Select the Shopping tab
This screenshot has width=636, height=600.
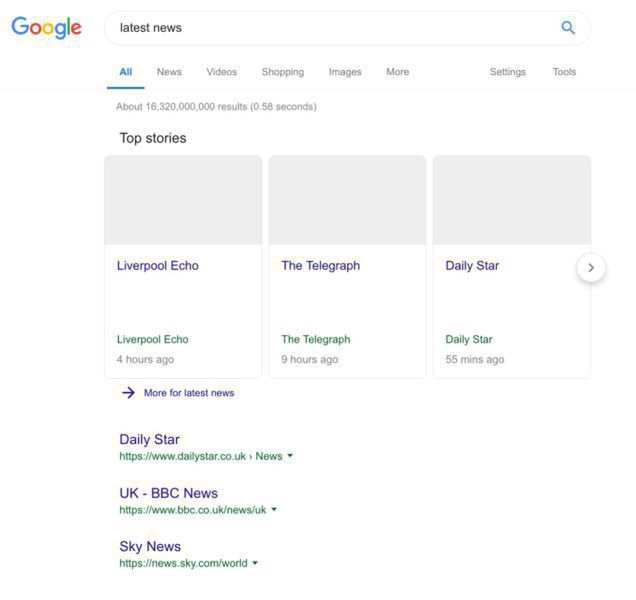[x=283, y=72]
